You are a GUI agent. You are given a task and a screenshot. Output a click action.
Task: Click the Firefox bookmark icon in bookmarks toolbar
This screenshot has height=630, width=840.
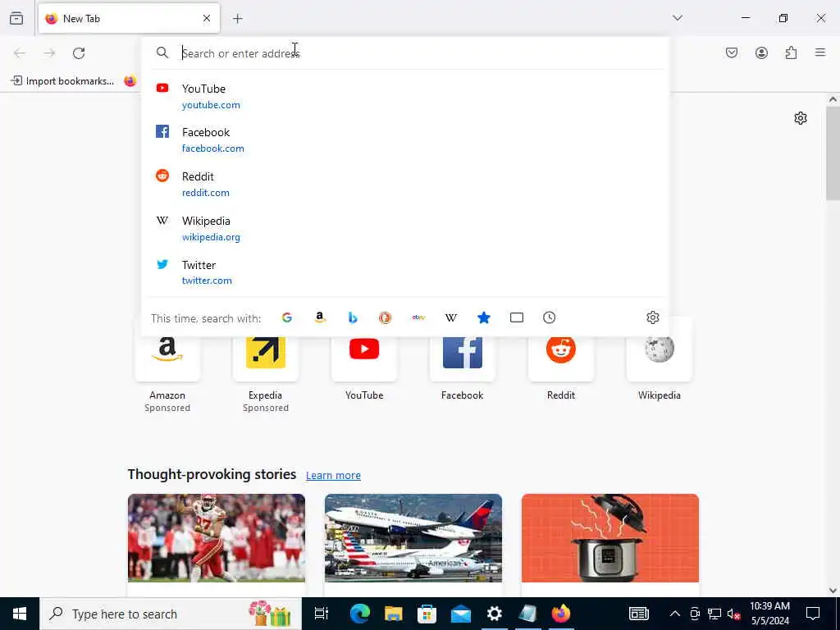coord(130,81)
